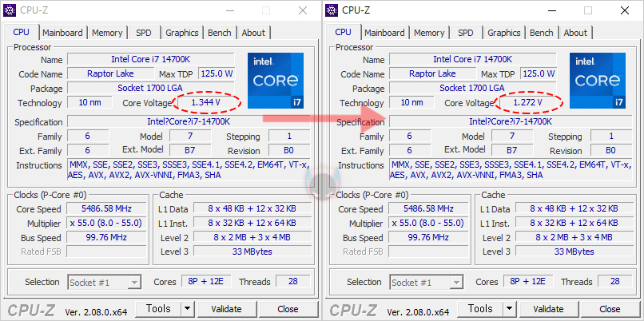The image size is (644, 321).
Task: Click the Name field in left CPU-Z window
Action: [151, 59]
